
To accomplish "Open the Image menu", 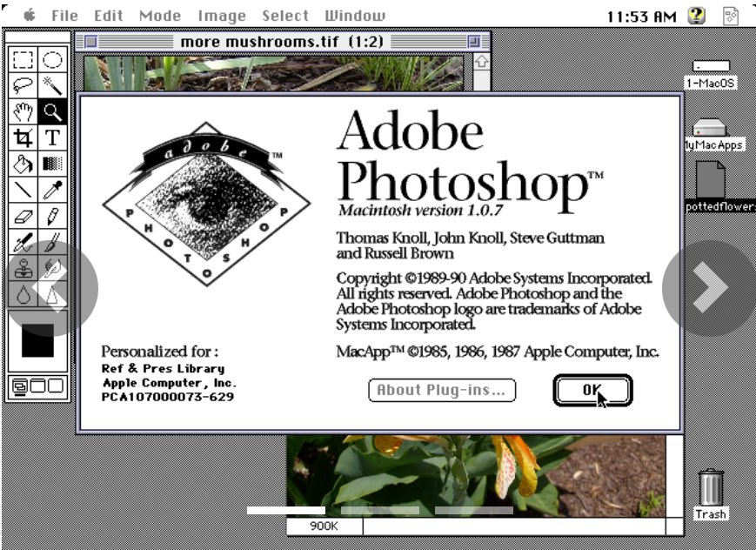I will (x=222, y=16).
